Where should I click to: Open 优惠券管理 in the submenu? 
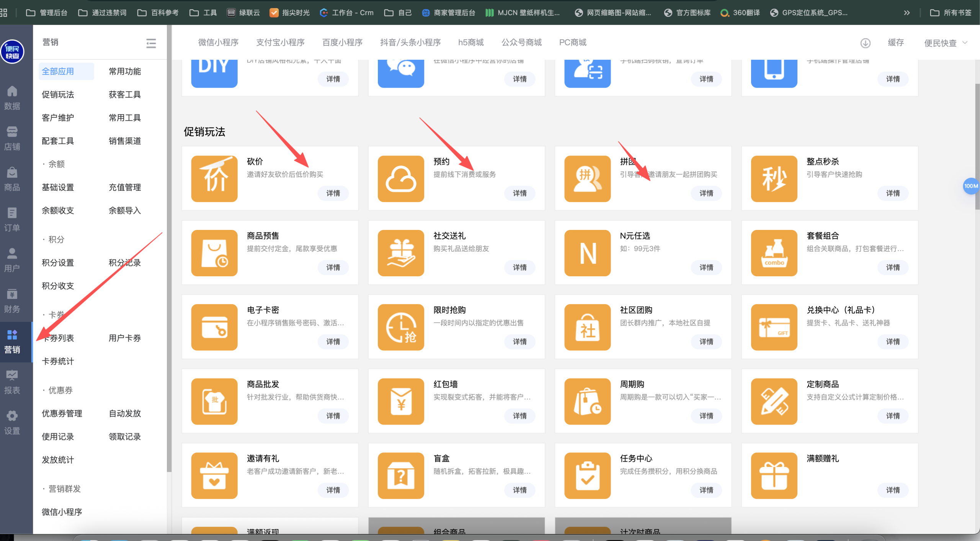pyautogui.click(x=62, y=413)
